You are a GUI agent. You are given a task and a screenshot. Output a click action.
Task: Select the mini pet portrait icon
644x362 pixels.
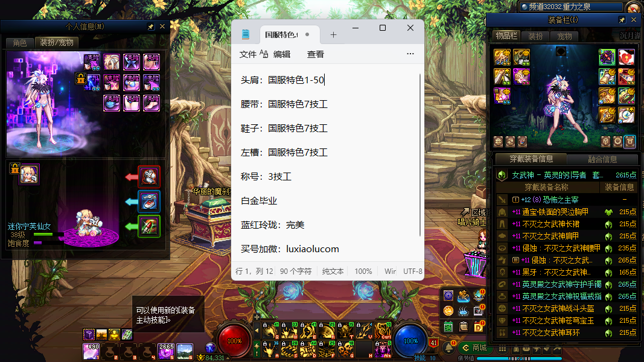tap(29, 174)
